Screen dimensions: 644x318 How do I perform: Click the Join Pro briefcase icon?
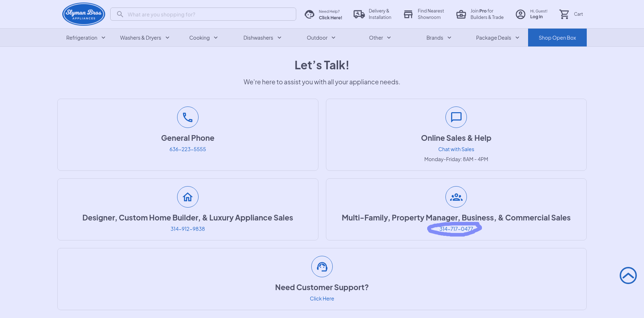[x=461, y=14]
